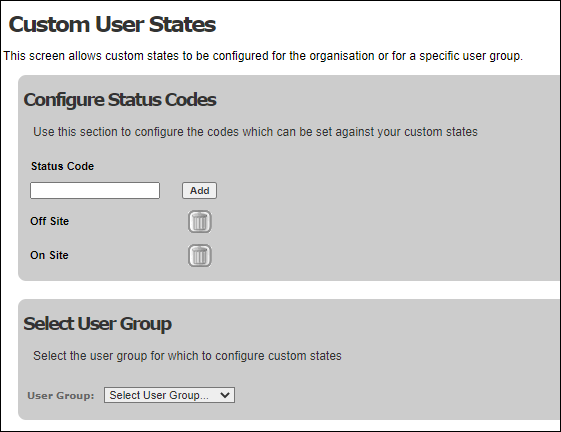Click the 'Use this section to configure' helper text
This screenshot has height=432, width=561.
(255, 132)
